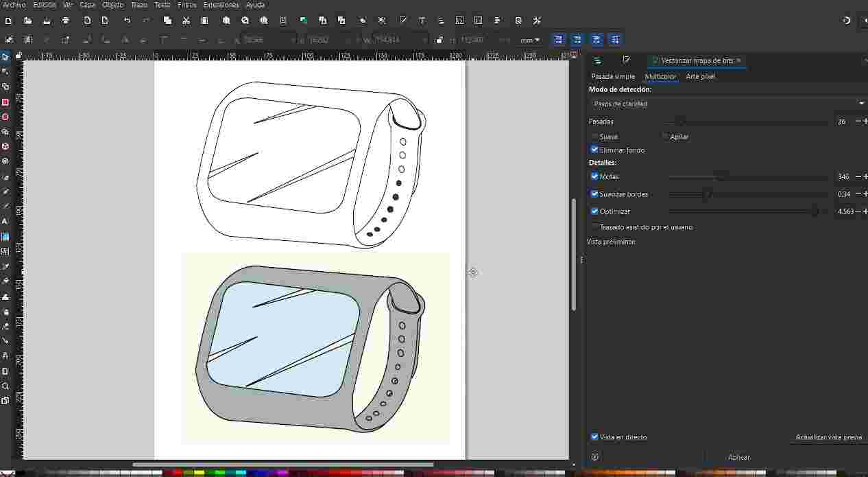The image size is (868, 477).
Task: Click the Save document icon
Action: [47, 21]
